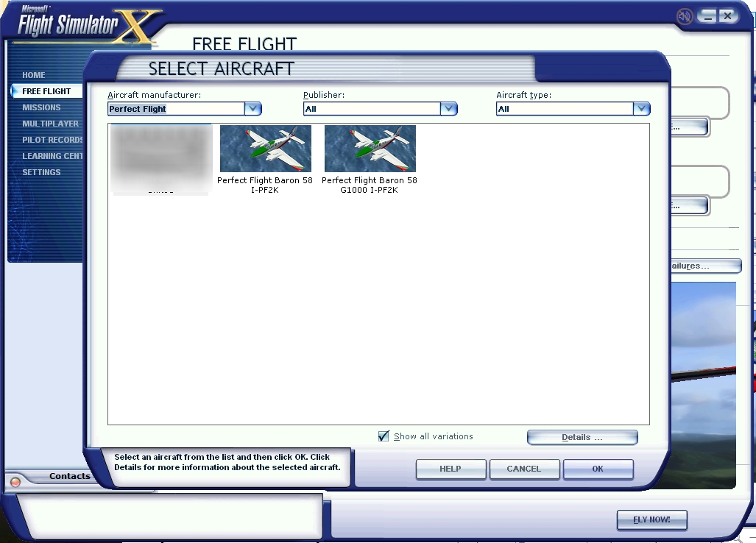Open MISSIONS from the sidebar
Screen dimensions: 756x543
41,107
